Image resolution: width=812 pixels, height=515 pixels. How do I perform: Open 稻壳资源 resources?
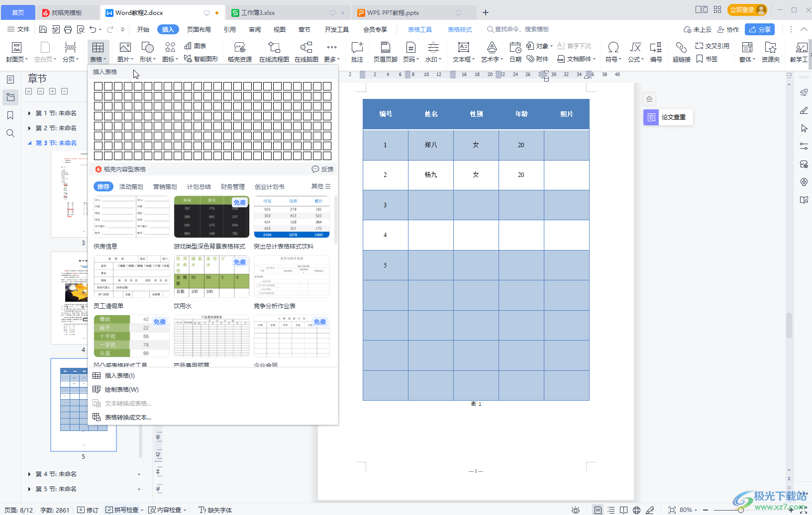pyautogui.click(x=240, y=52)
